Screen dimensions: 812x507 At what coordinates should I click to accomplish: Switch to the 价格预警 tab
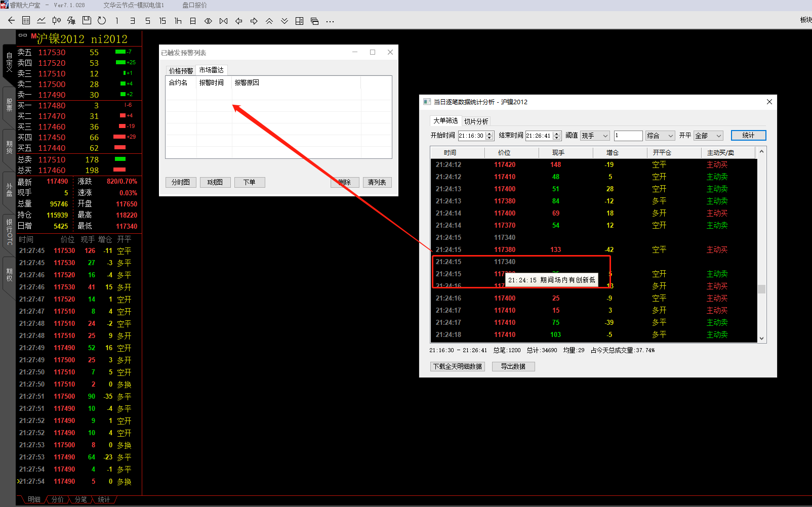181,71
